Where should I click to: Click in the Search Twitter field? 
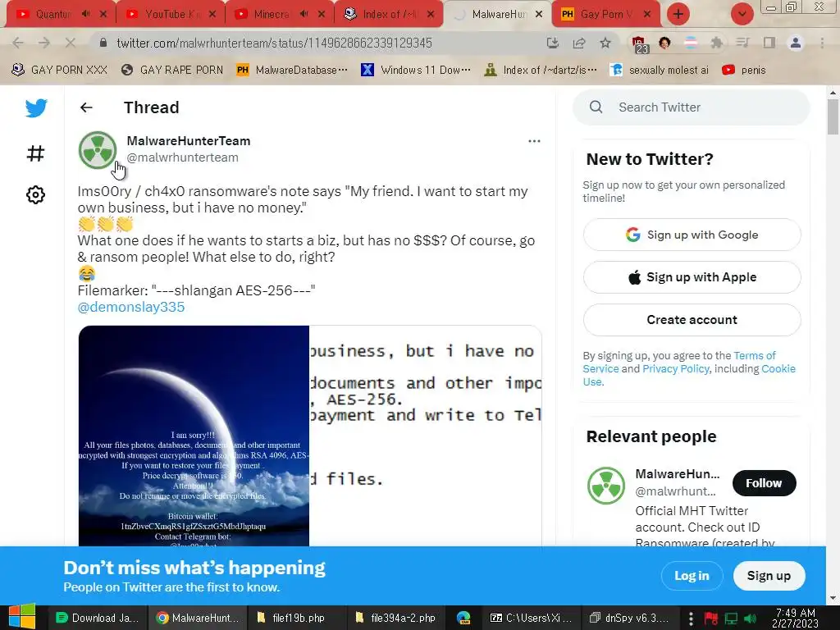(x=691, y=107)
